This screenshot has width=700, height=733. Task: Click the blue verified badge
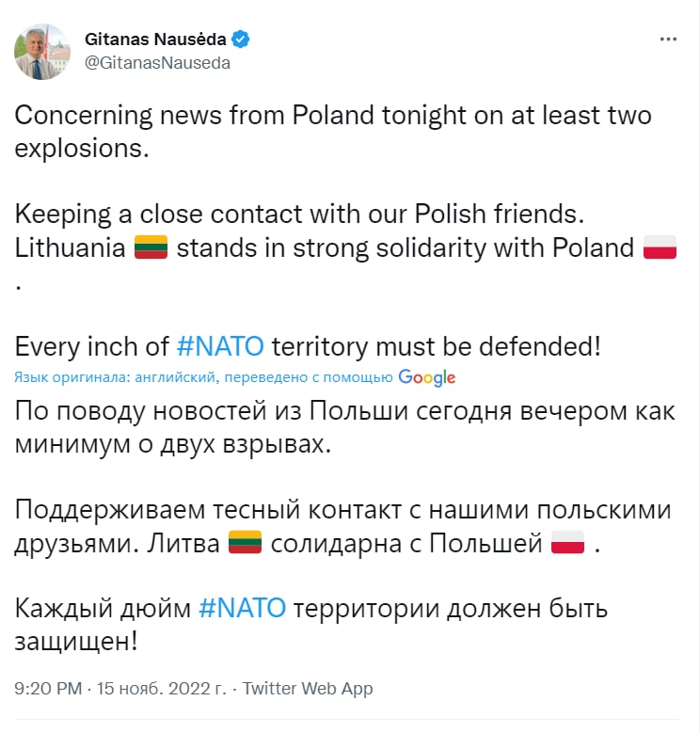242,40
